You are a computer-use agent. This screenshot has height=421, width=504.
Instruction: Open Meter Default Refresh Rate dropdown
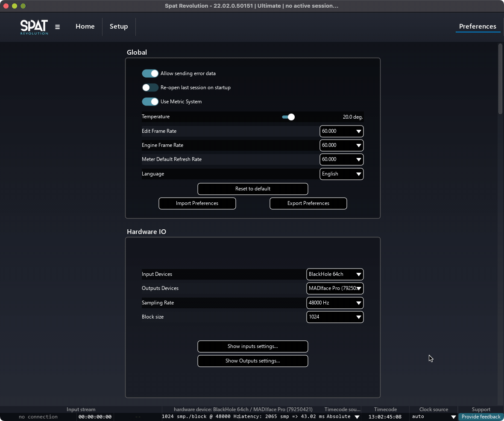tap(341, 159)
